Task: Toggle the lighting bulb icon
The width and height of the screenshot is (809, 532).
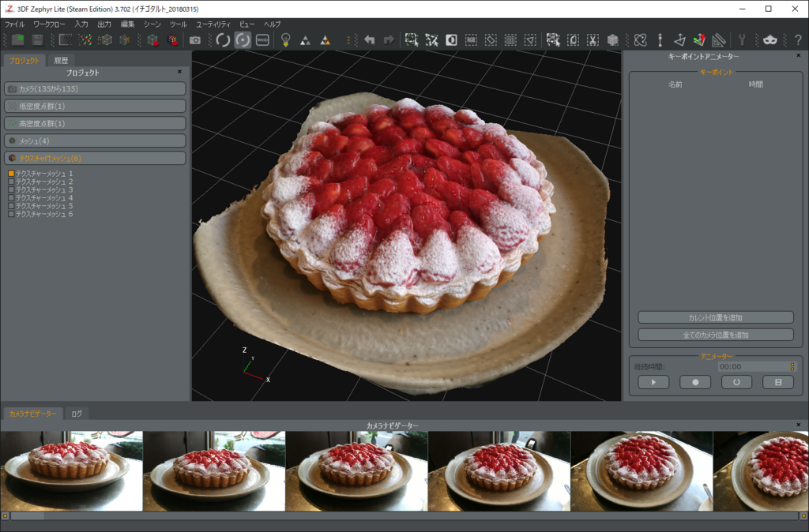Action: coord(285,39)
